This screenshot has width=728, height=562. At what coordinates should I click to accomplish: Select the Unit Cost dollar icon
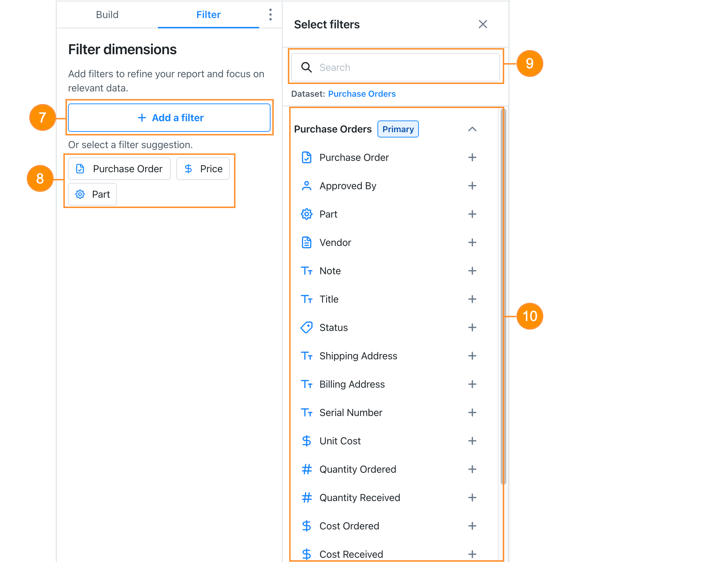click(307, 441)
